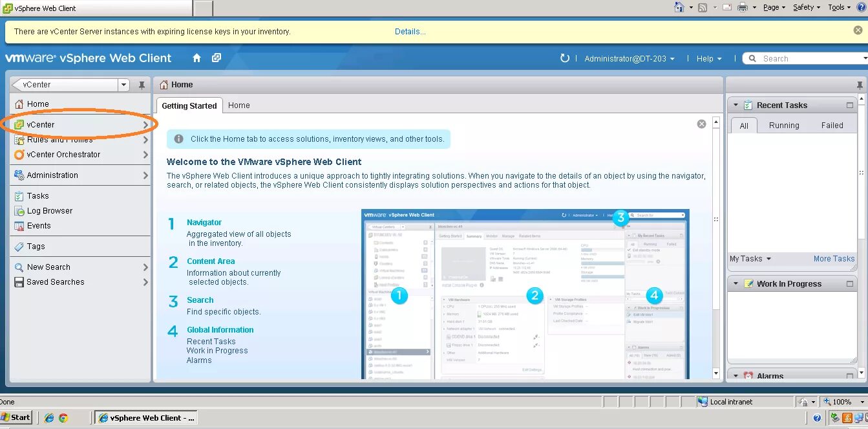Dismiss the Getting Started tip close icon

[701, 124]
